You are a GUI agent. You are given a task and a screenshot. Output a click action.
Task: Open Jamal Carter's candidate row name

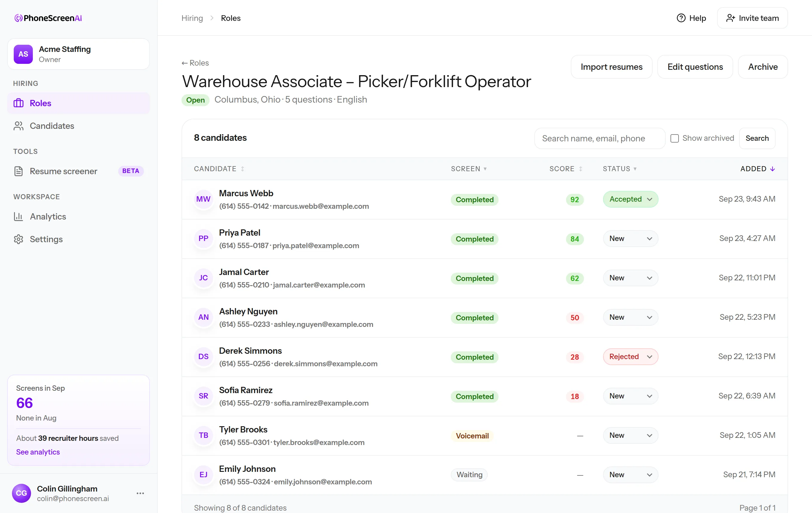pyautogui.click(x=244, y=272)
